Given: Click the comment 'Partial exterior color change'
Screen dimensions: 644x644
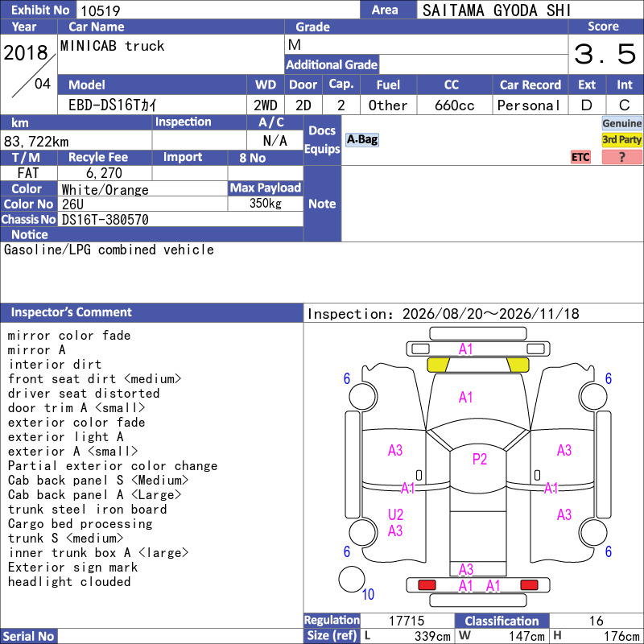Looking at the screenshot, I should [x=113, y=466].
